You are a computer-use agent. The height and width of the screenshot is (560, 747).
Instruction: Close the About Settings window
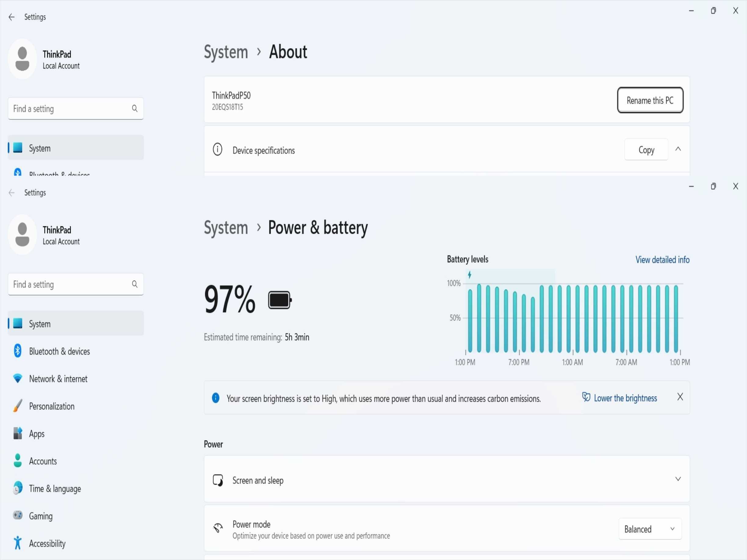pyautogui.click(x=735, y=11)
